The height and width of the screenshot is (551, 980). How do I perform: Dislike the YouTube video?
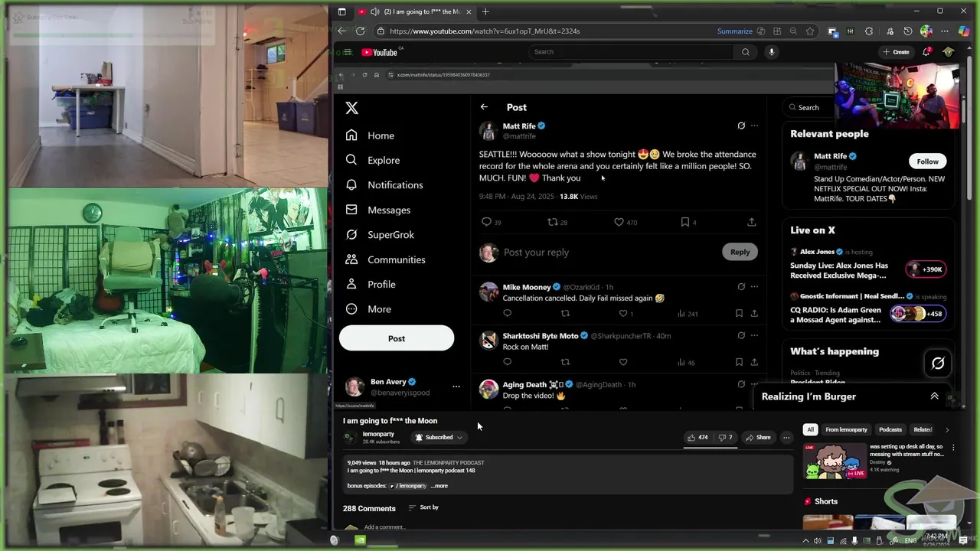[725, 437]
